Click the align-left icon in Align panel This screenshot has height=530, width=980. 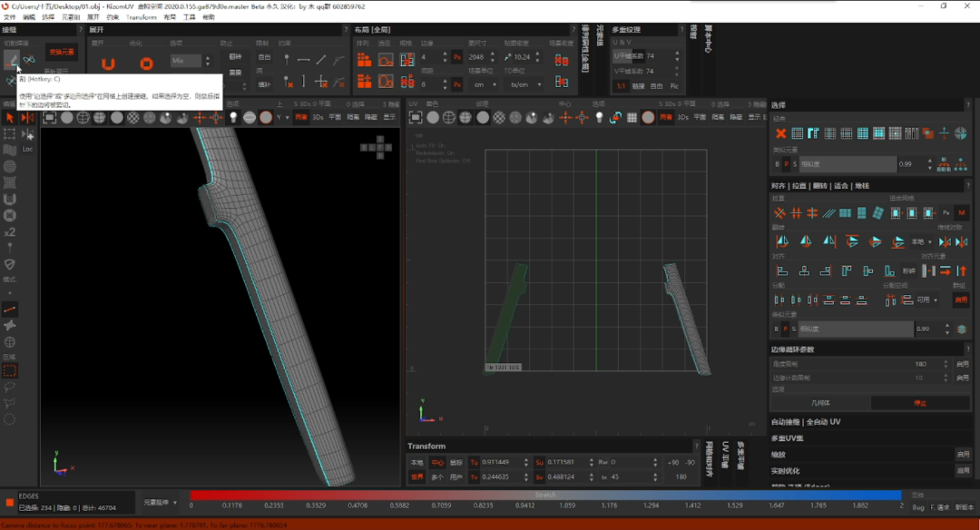tap(782, 270)
